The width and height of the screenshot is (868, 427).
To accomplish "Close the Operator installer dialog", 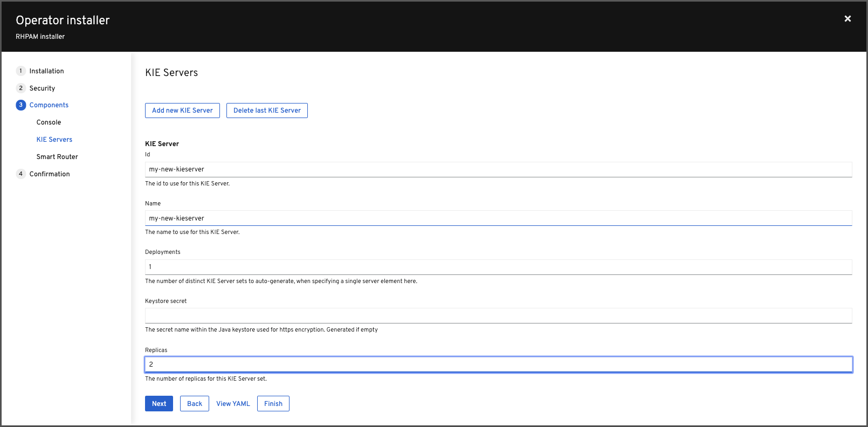I will 848,19.
